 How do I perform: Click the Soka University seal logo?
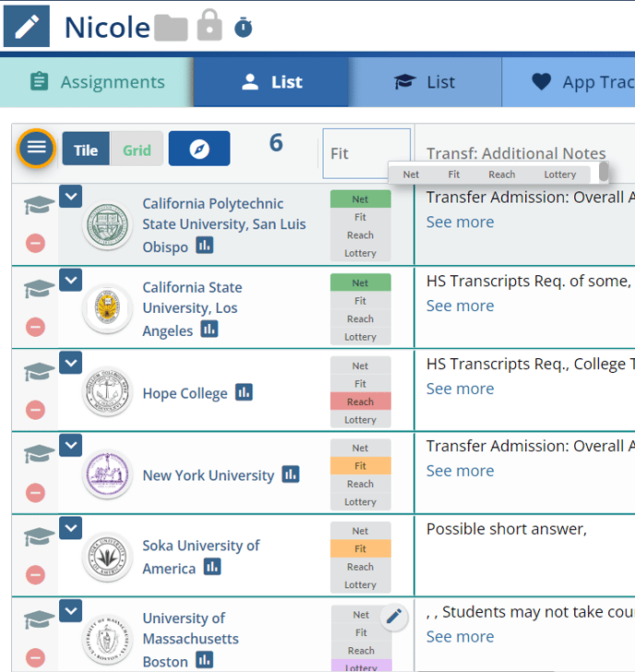[x=108, y=557]
